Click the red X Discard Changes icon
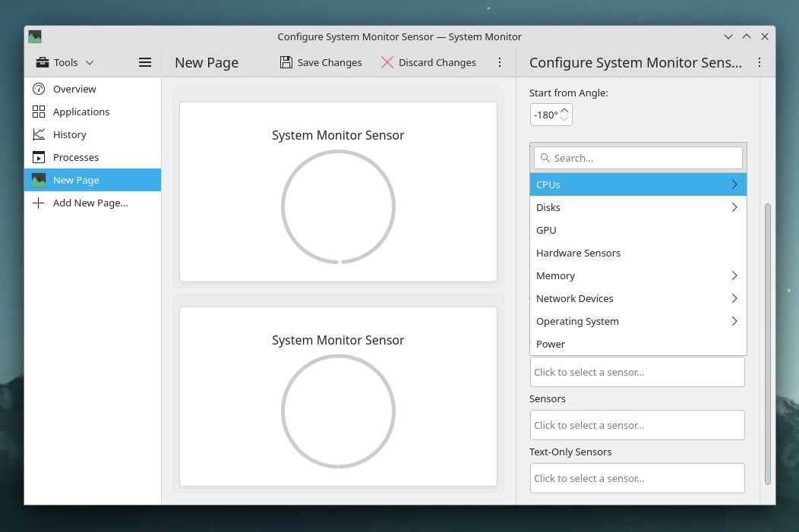Viewport: 799px width, 532px height. pyautogui.click(x=387, y=62)
